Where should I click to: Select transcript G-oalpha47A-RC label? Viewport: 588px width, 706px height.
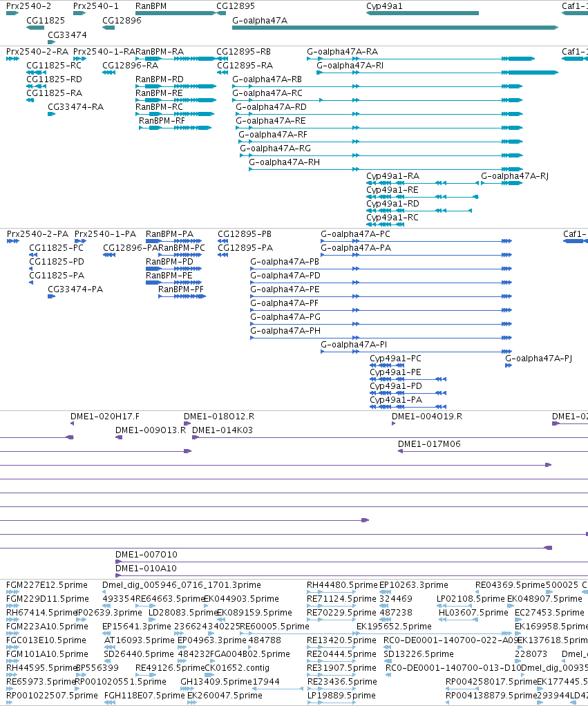coord(267,93)
